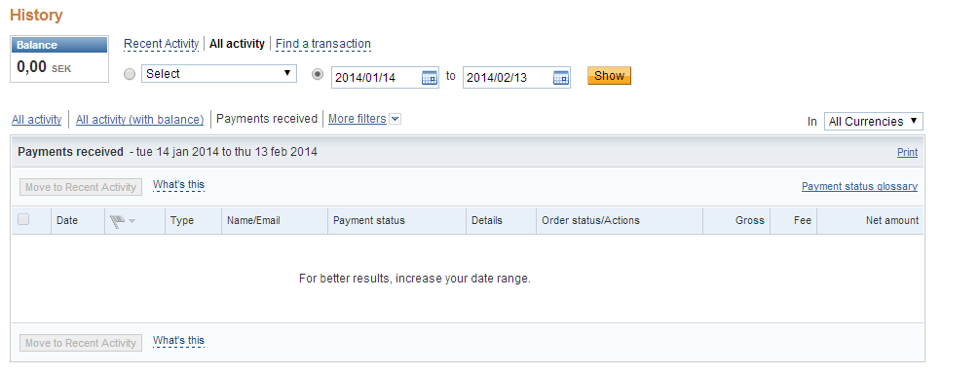980x375 pixels.
Task: Open Find a transaction tab
Action: click(x=323, y=44)
